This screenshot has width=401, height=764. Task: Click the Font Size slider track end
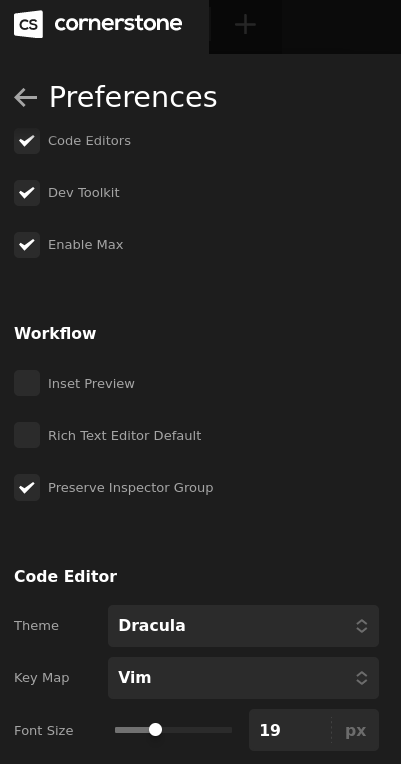pos(229,730)
